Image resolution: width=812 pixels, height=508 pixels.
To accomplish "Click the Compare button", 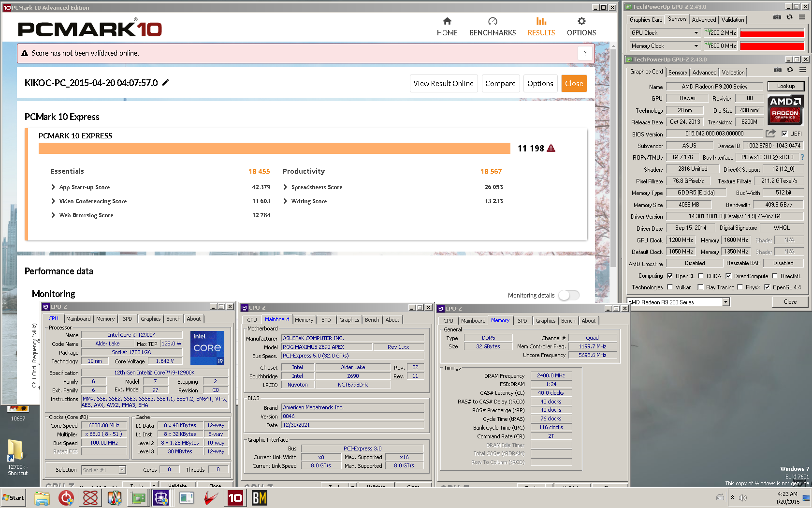I will coord(500,83).
